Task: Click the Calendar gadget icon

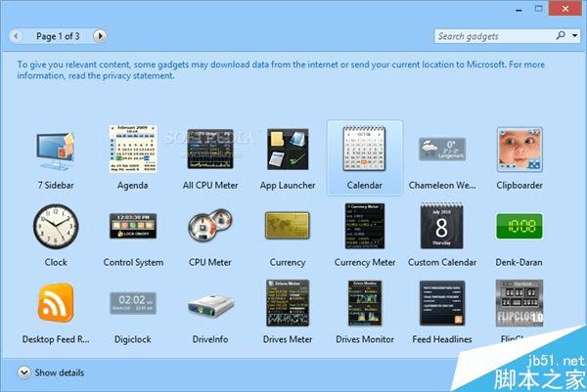Action: [x=364, y=149]
